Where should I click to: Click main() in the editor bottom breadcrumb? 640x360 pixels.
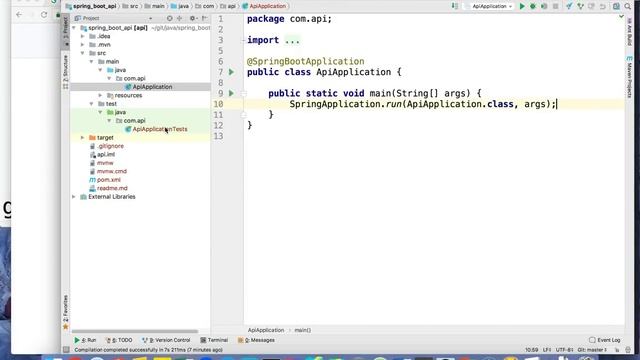click(x=302, y=330)
